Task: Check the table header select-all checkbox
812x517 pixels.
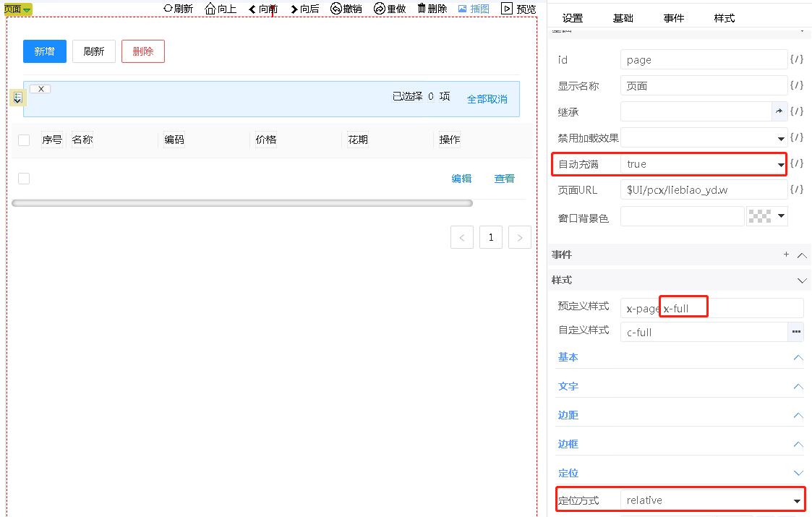Action: (24, 140)
